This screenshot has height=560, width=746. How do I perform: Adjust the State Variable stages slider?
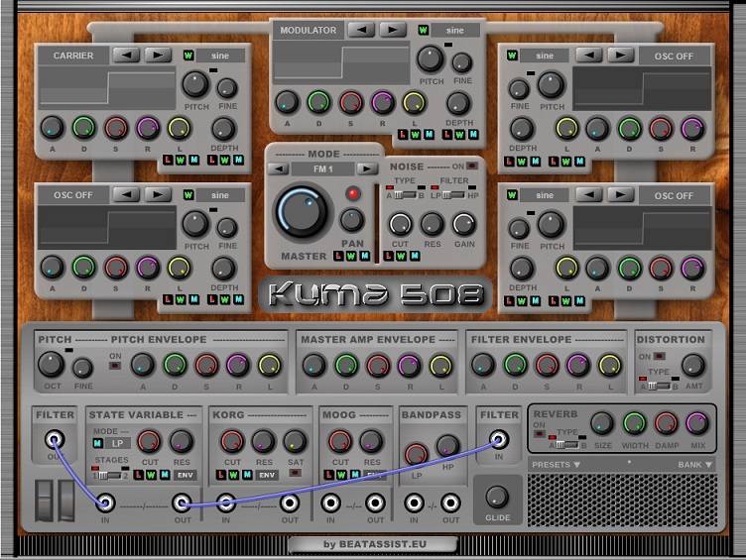pyautogui.click(x=105, y=476)
